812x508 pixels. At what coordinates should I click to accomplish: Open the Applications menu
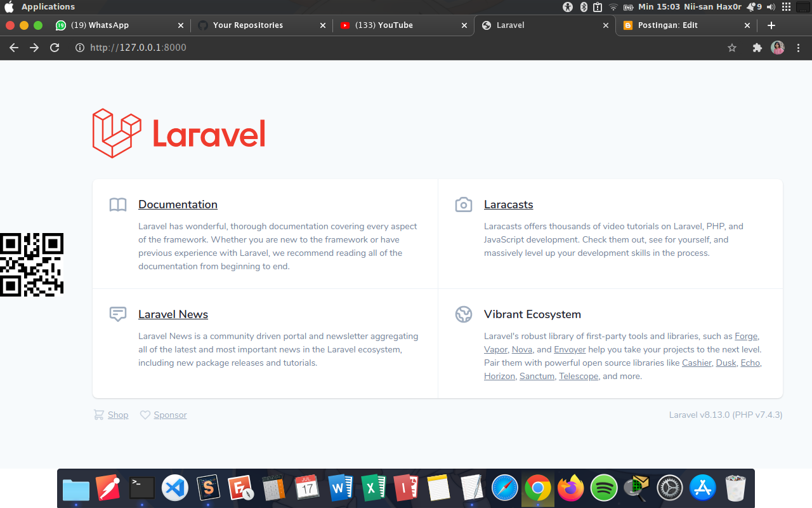[48, 7]
